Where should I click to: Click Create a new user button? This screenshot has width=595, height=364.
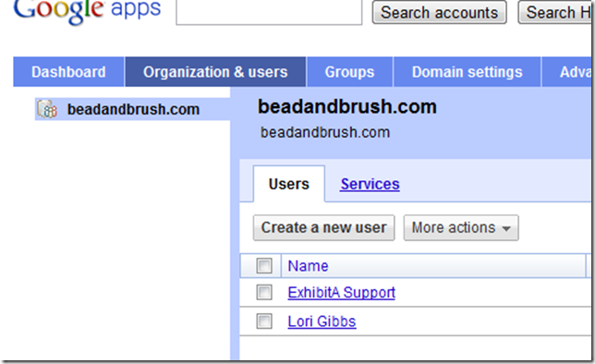pyautogui.click(x=323, y=228)
